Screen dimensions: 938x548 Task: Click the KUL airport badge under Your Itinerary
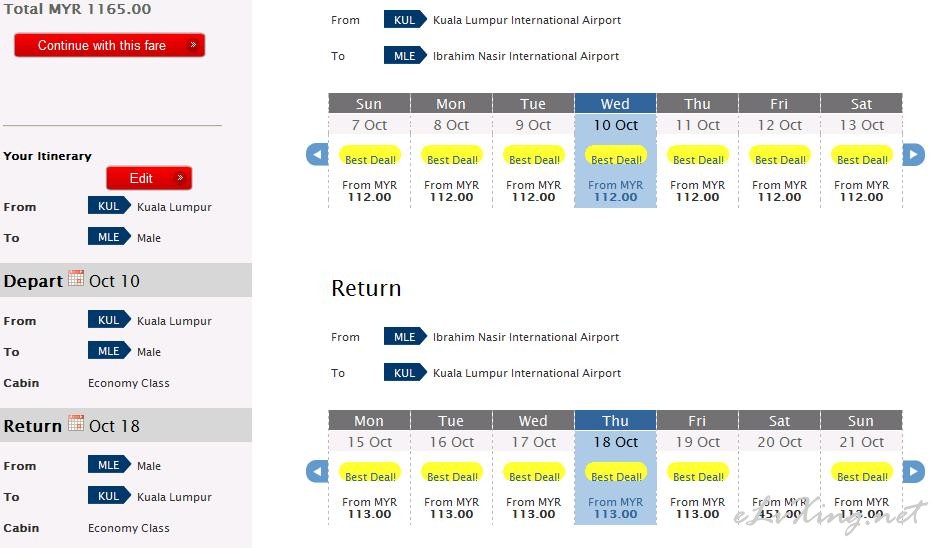109,206
